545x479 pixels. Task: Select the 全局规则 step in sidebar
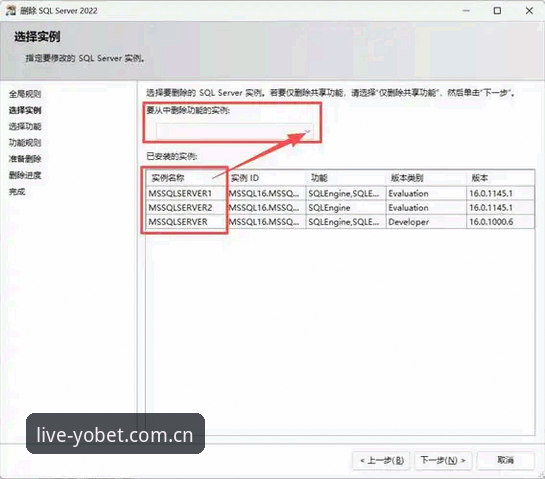pyautogui.click(x=25, y=94)
